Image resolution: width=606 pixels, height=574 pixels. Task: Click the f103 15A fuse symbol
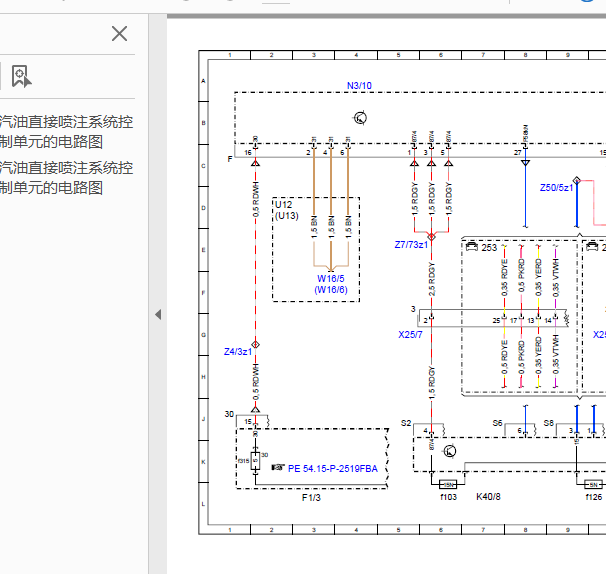pyautogui.click(x=448, y=484)
